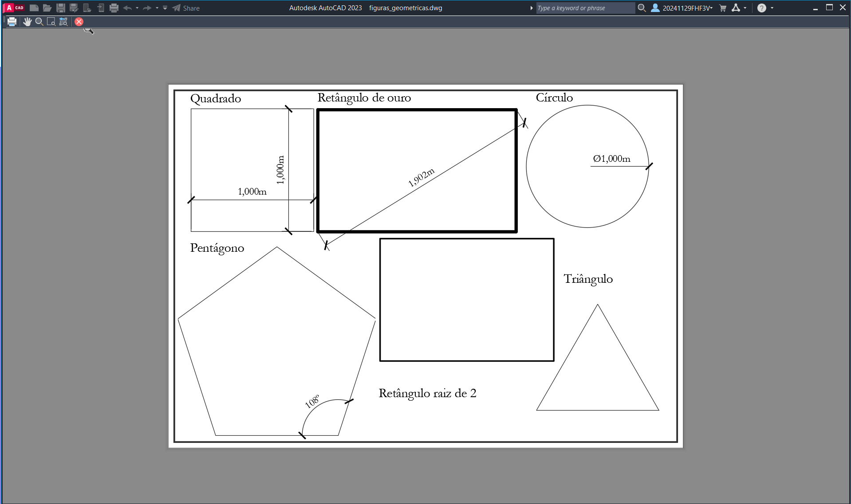Click the 'Retângulo raiz de 2' label

click(x=427, y=394)
